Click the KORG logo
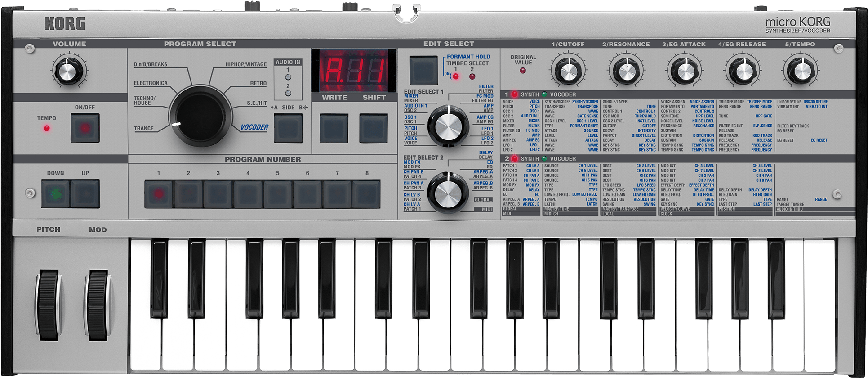 point(65,23)
